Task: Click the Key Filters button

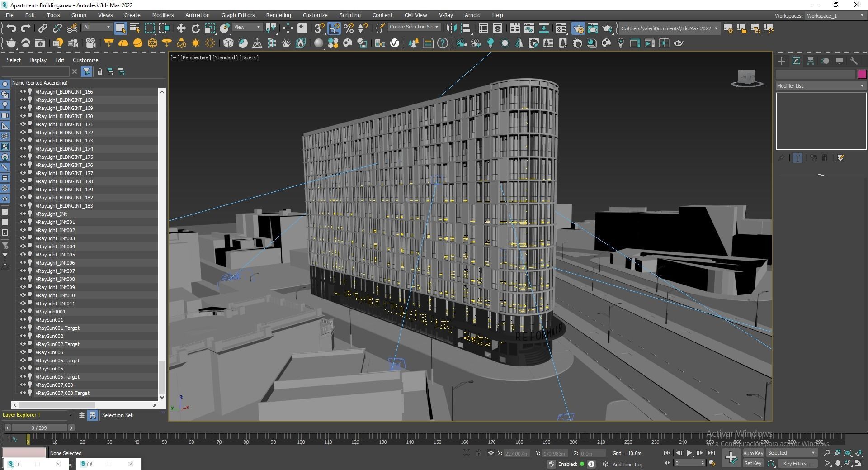Action: (797, 463)
